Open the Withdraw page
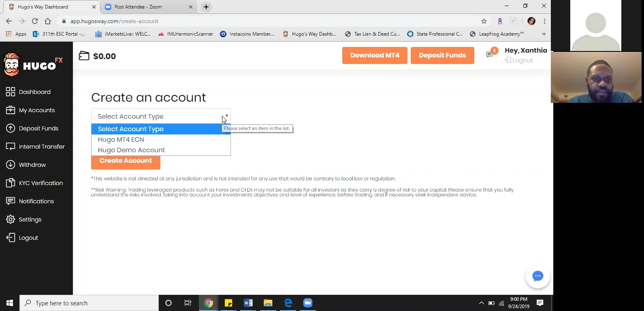Viewport: 644px width, 311px height. (26, 165)
